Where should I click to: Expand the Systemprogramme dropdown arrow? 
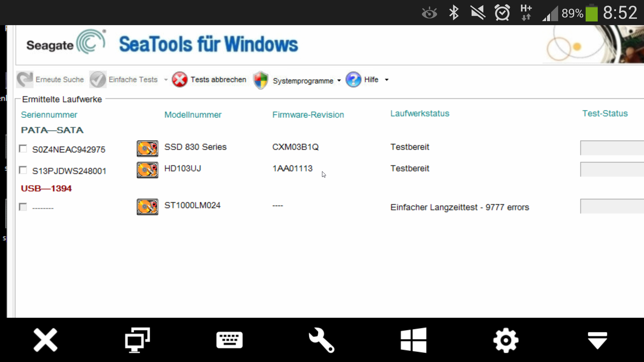339,80
